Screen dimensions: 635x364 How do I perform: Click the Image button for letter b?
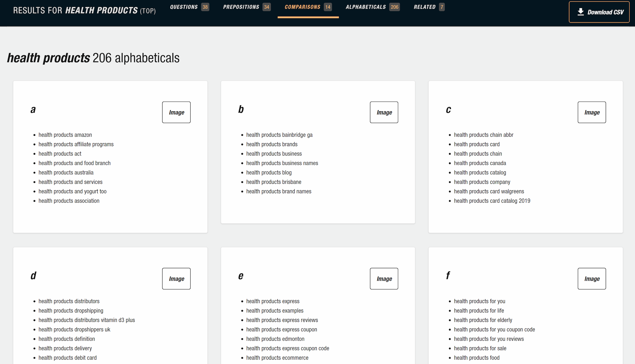coord(384,112)
